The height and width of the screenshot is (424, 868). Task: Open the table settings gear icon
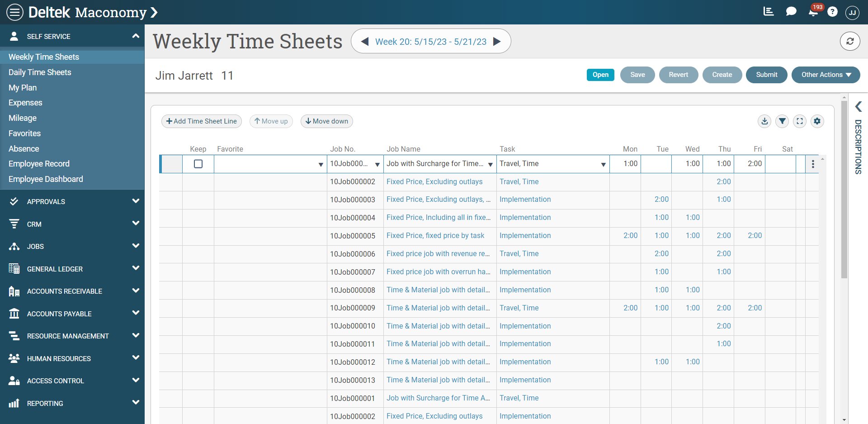coord(817,121)
